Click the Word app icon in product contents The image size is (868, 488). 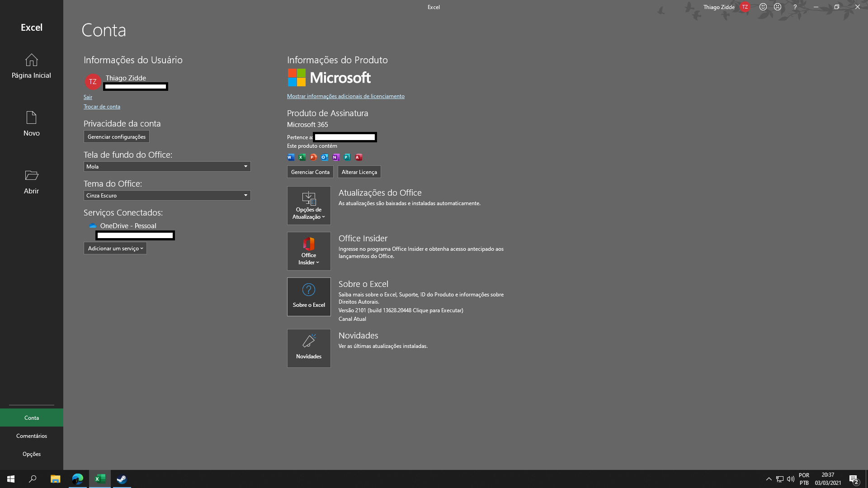click(291, 157)
